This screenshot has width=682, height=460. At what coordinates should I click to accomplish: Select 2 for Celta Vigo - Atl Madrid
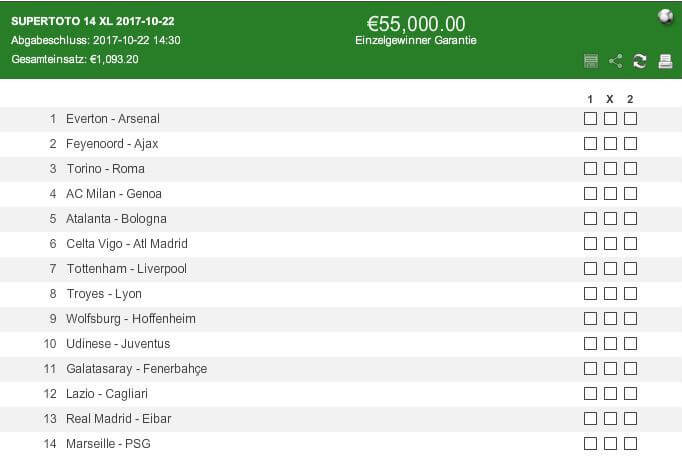(630, 243)
